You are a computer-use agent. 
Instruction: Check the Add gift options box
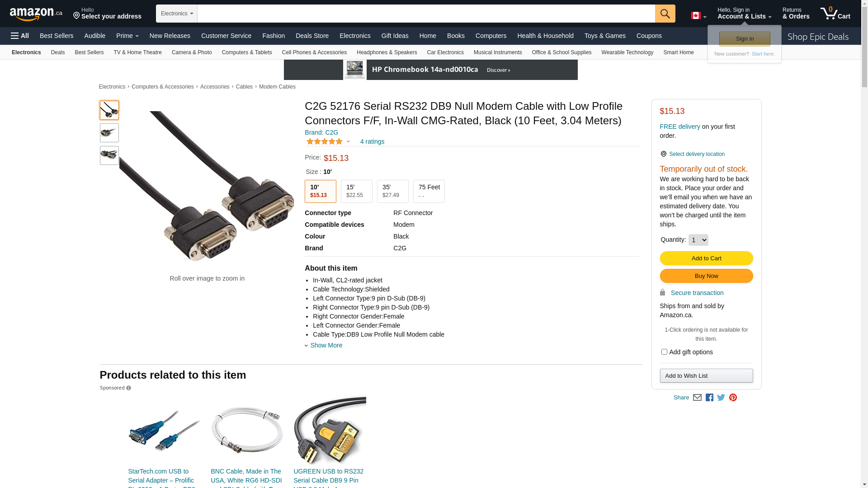point(664,352)
